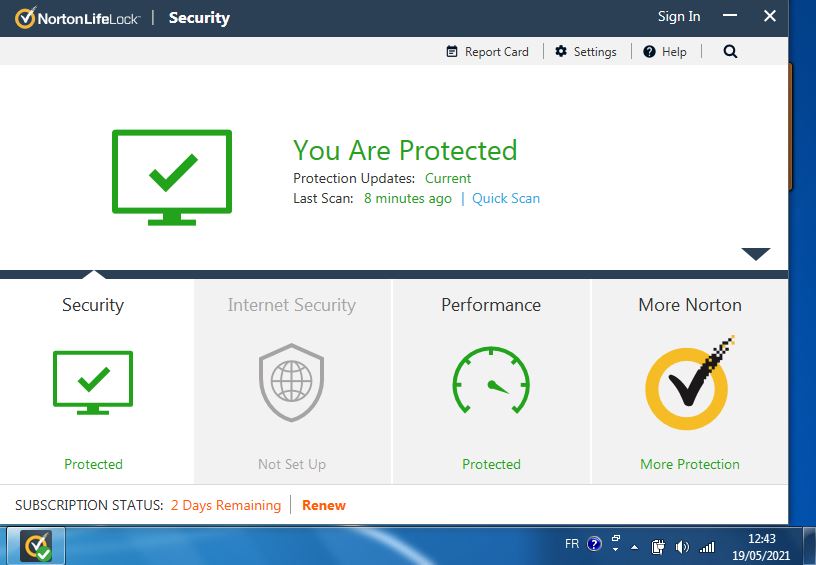This screenshot has width=816, height=565.
Task: Click the large green protected monitor icon
Action: tap(172, 177)
